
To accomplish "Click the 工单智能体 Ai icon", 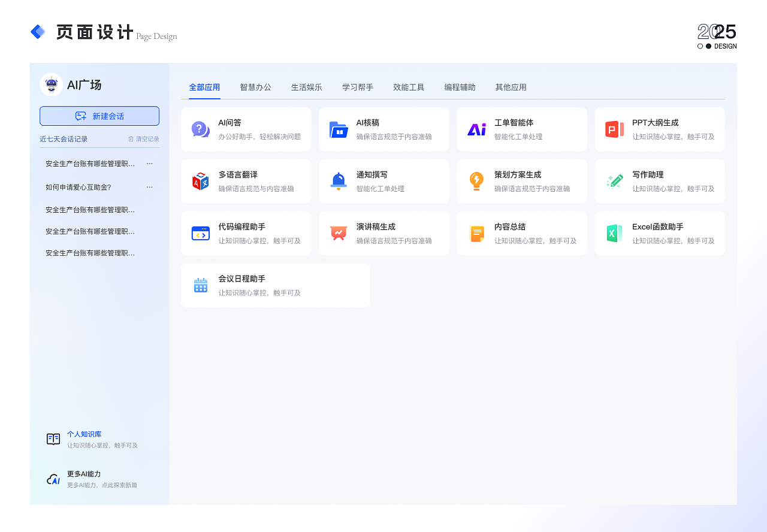I will pos(476,129).
